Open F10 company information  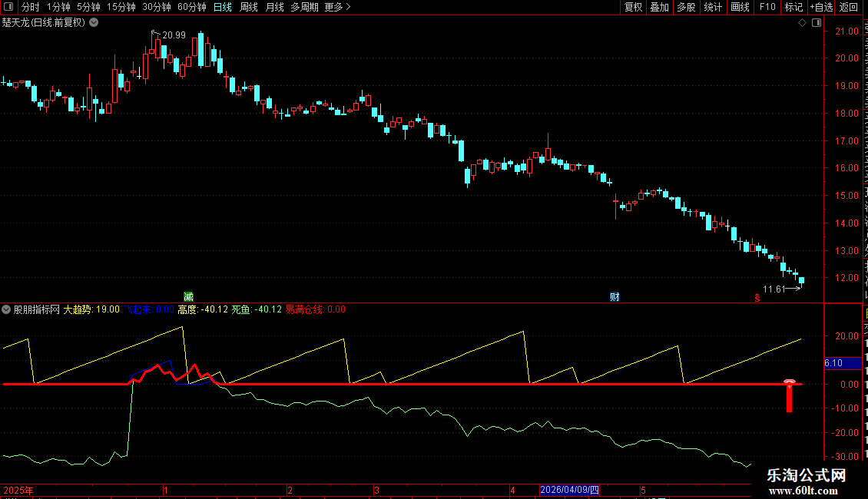pyautogui.click(x=767, y=7)
